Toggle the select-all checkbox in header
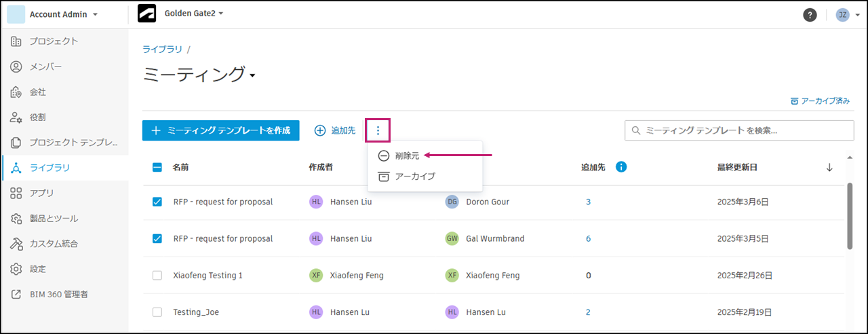Viewport: 868px width, 334px height. click(157, 167)
